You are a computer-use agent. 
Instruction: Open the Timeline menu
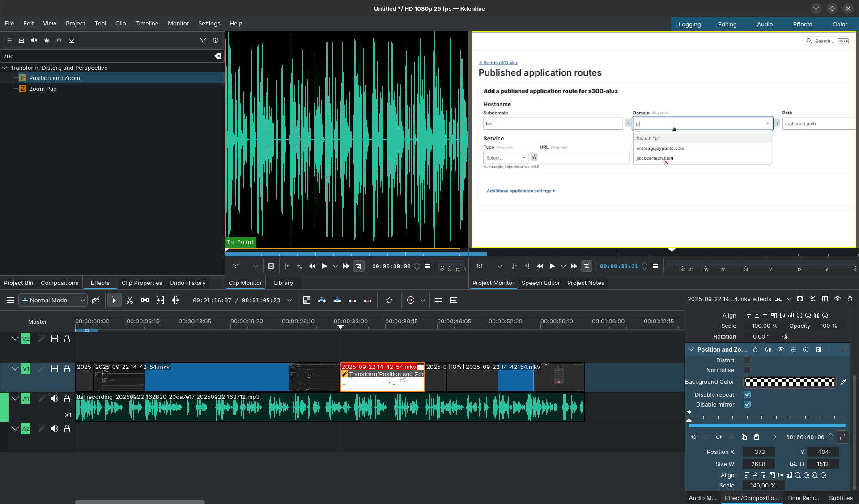tap(147, 24)
